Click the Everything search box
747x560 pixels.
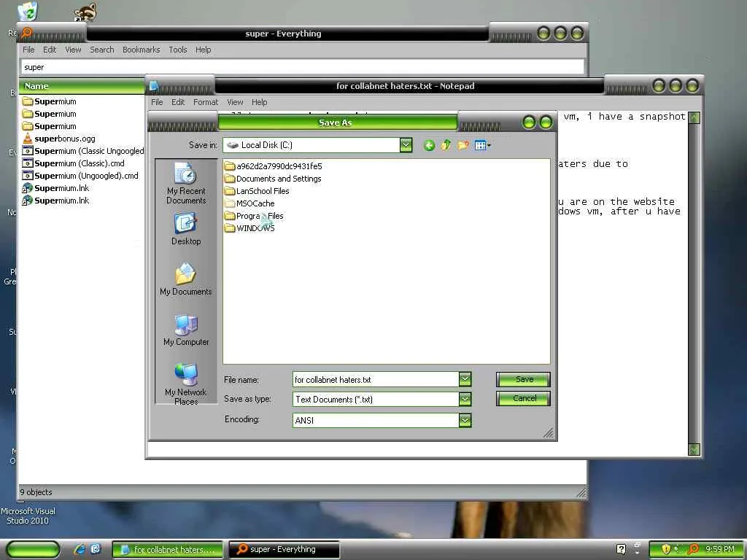pos(303,67)
